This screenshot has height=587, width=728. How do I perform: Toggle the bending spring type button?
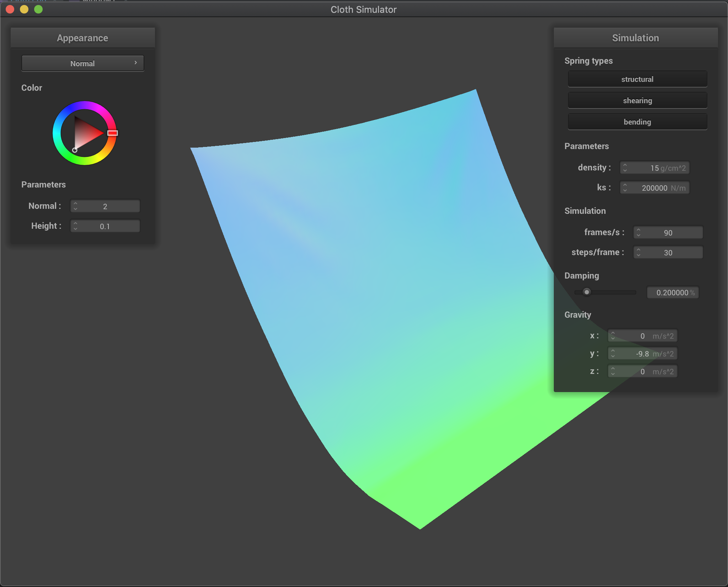tap(637, 122)
